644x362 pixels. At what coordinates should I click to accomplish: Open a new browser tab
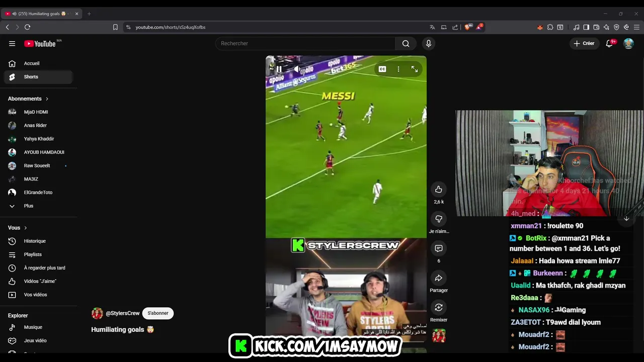89,14
